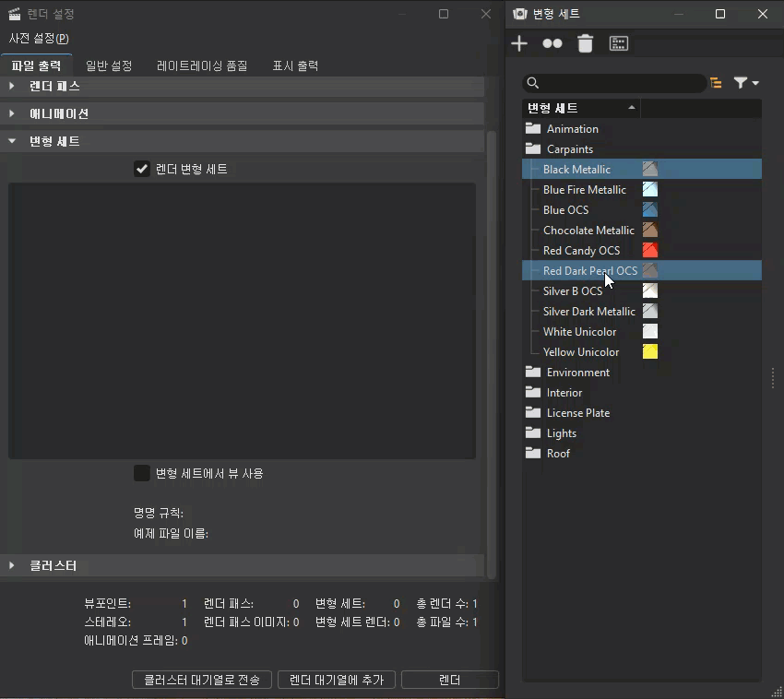Sort by the 변형 세트 column header
The width and height of the screenshot is (784, 699).
(x=581, y=108)
